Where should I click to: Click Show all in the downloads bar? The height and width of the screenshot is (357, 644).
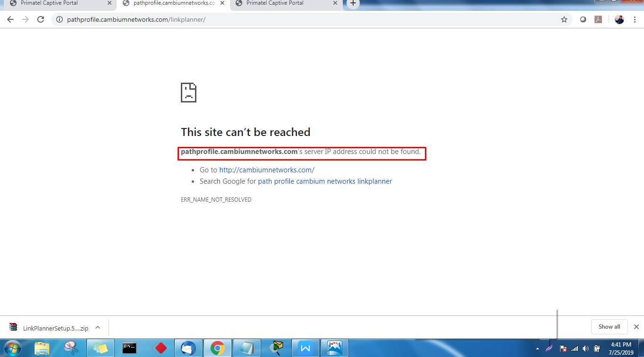pyautogui.click(x=609, y=326)
